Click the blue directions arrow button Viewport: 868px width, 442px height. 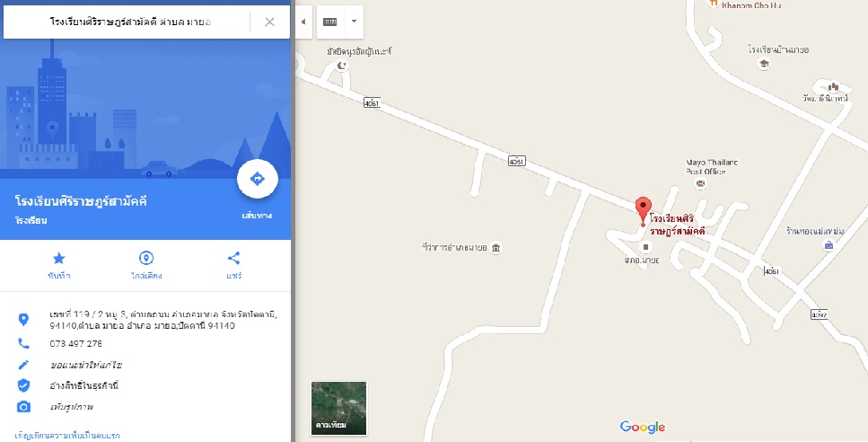pyautogui.click(x=258, y=179)
